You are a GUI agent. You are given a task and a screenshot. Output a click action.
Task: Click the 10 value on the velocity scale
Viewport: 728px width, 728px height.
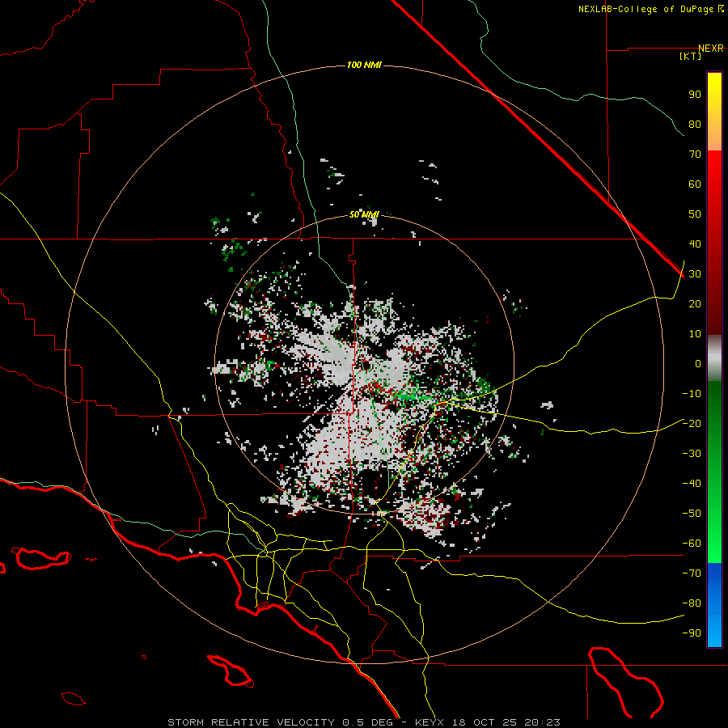(695, 334)
